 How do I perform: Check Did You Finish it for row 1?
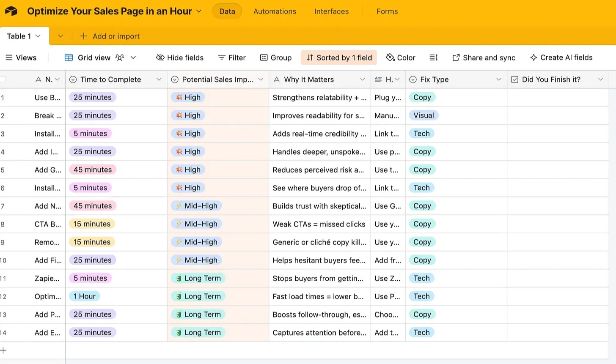click(558, 98)
